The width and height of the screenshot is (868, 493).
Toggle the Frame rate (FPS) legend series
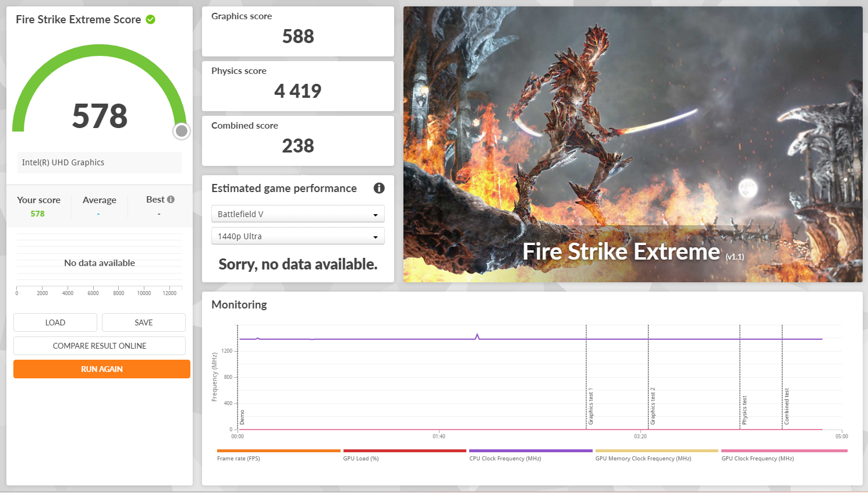[x=278, y=455]
